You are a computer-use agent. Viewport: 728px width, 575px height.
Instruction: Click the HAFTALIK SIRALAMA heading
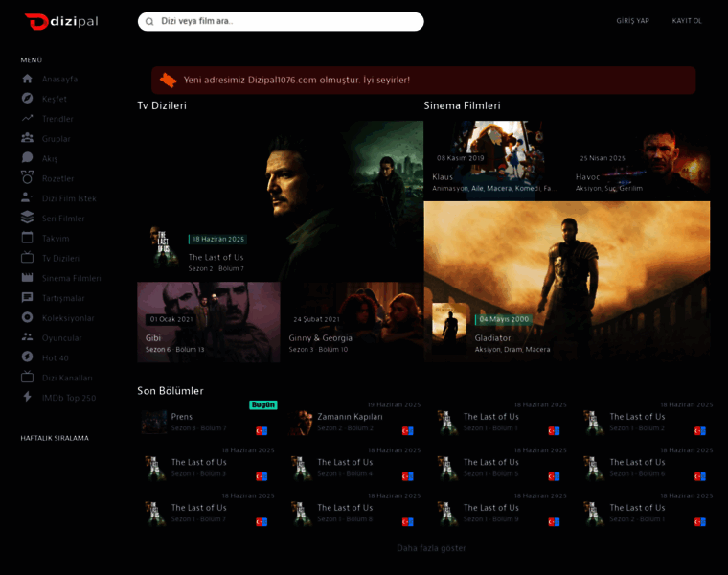coord(55,438)
